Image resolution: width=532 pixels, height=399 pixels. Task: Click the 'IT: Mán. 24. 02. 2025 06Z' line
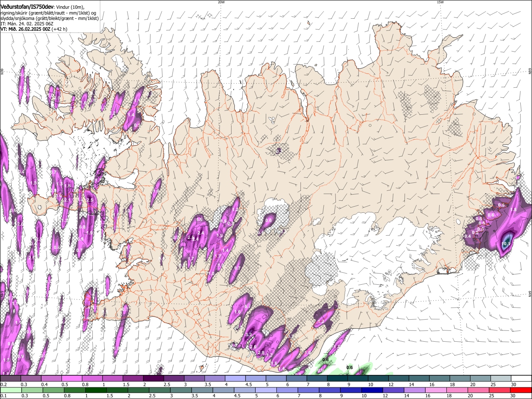(x=27, y=24)
